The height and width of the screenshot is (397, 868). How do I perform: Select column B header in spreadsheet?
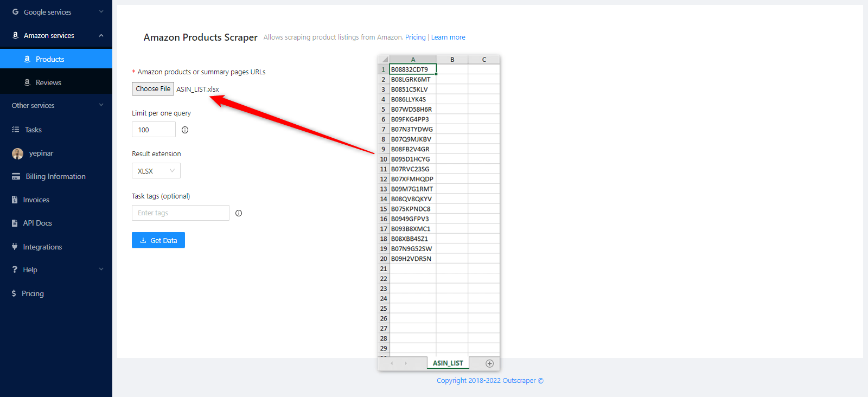coord(452,59)
